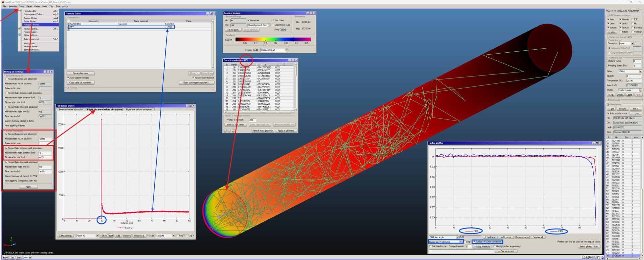Click the Global Settings globe icon
Image resolution: width=644 pixels, height=260 pixels.
[20, 35]
